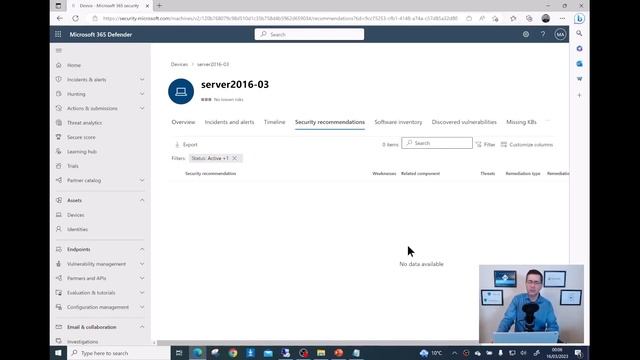Collapse the navigation hamburger menu
640x360 pixels.
[x=59, y=51]
